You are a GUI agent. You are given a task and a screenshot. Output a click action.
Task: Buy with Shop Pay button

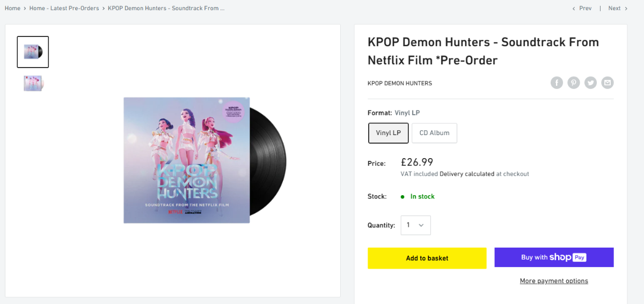point(554,257)
